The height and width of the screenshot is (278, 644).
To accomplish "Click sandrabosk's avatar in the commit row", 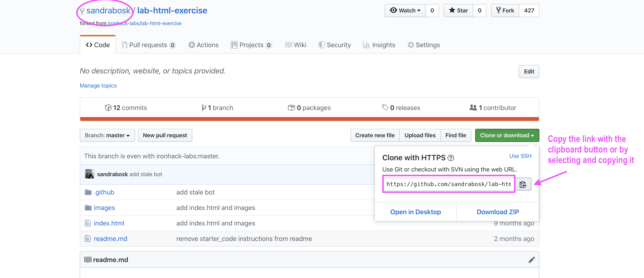I will pos(89,174).
